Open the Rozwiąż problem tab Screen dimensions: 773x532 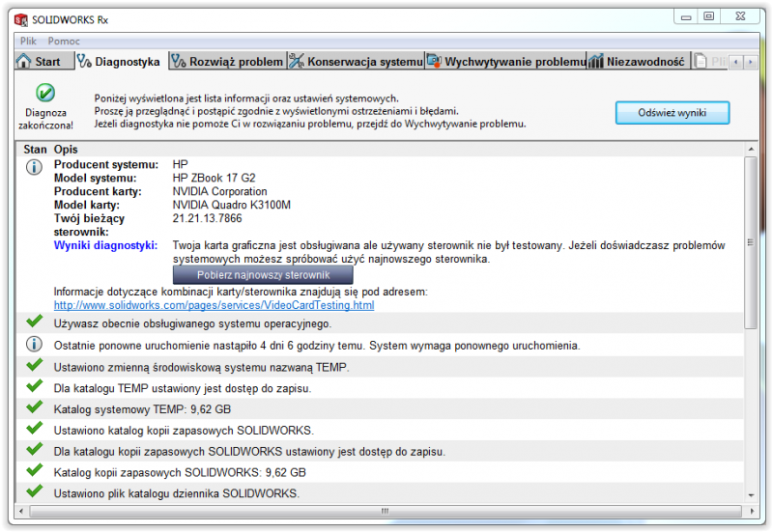click(228, 61)
